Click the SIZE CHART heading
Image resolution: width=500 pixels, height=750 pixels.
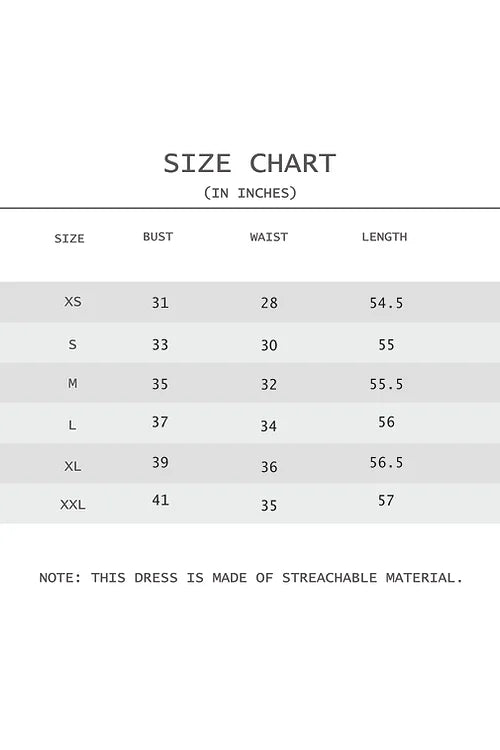[x=250, y=164]
